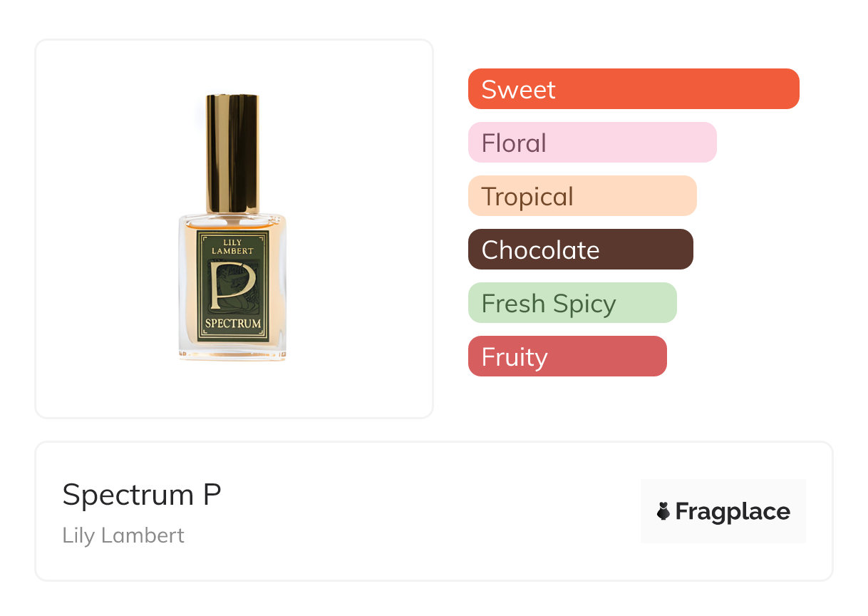868x616 pixels.
Task: Click the word Chocolate in the accord list
Action: [x=540, y=250]
